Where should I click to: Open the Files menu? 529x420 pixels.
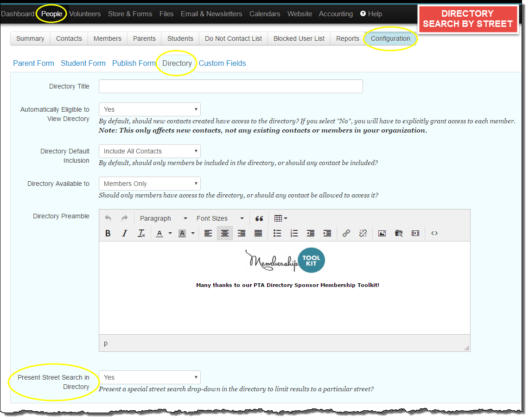[166, 14]
